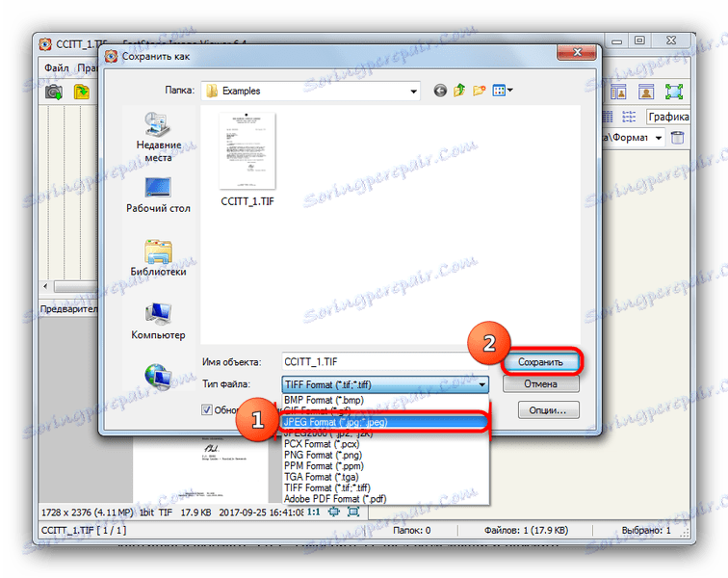Viewport: 728px width, 578px height.
Task: Select TIFF Format option in dropdown list
Action: click(385, 487)
